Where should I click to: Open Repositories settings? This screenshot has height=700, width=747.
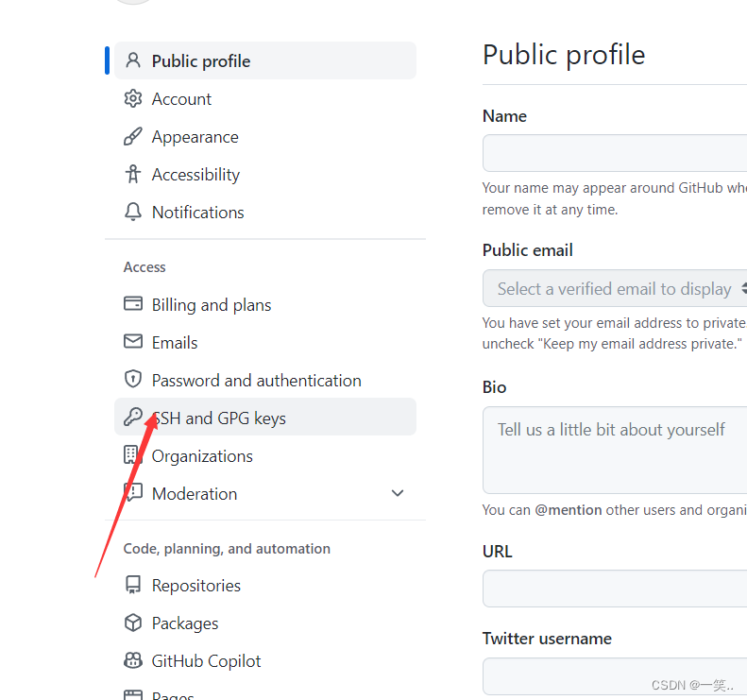pos(265,585)
